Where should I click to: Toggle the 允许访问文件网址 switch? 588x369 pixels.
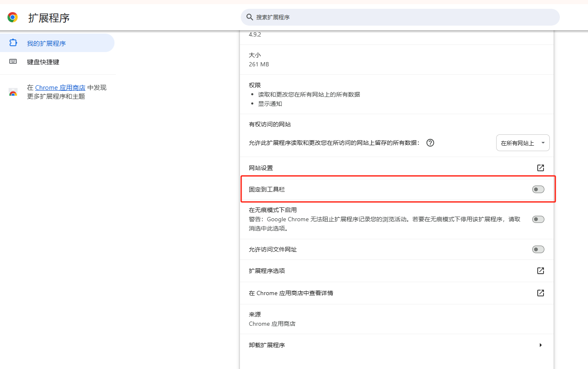pyautogui.click(x=538, y=249)
